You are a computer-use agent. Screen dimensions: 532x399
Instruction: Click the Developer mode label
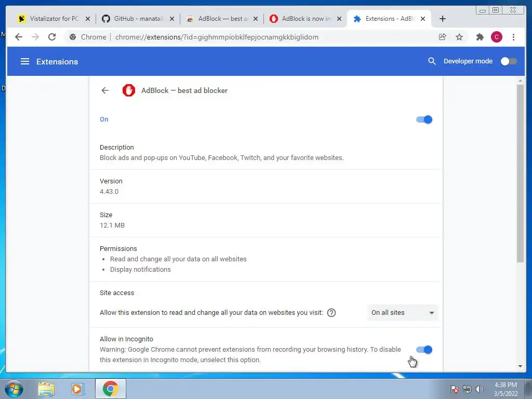(x=468, y=61)
